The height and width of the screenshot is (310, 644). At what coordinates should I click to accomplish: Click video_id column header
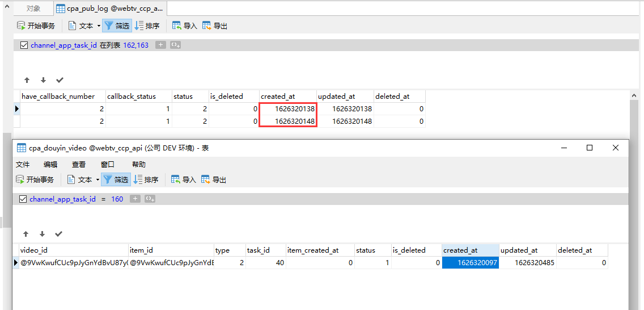tap(74, 250)
